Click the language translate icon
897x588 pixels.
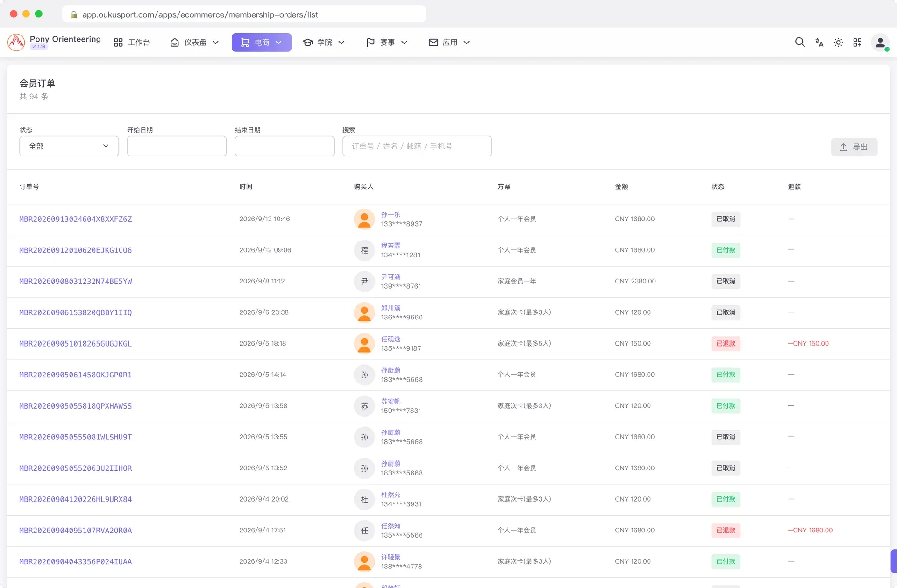point(819,43)
